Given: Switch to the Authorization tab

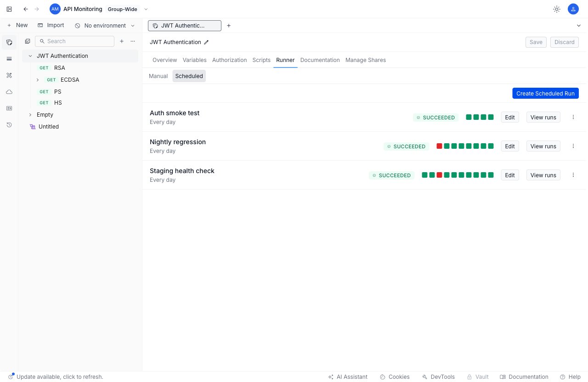Looking at the screenshot, I should pyautogui.click(x=229, y=60).
